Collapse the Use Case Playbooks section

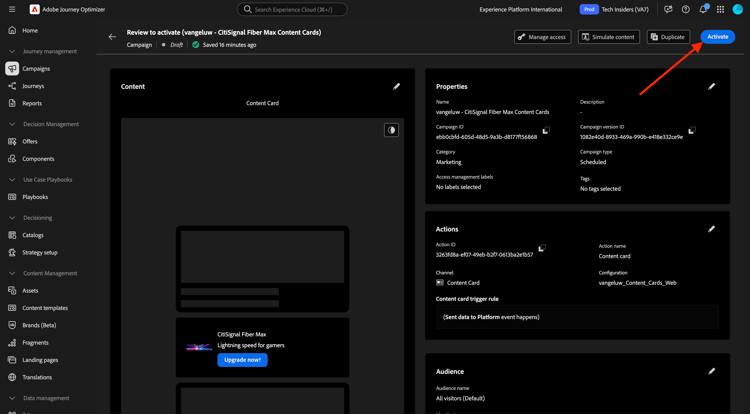(12, 180)
